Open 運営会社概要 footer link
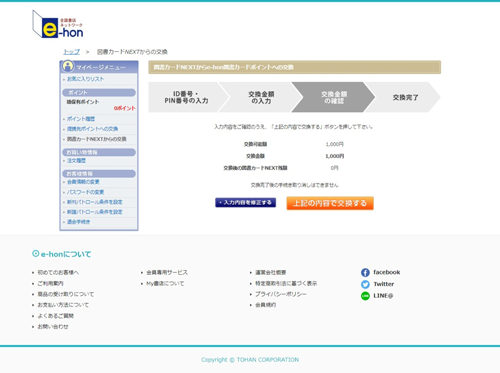The image size is (500, 373). [271, 273]
